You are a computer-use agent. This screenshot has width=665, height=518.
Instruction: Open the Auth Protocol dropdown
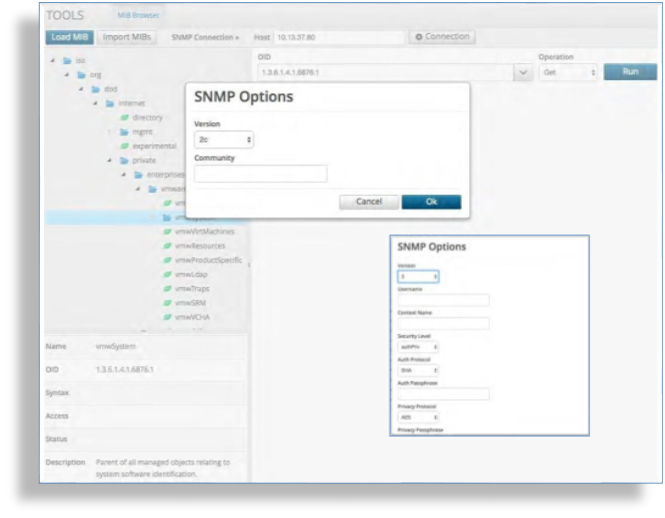418,370
